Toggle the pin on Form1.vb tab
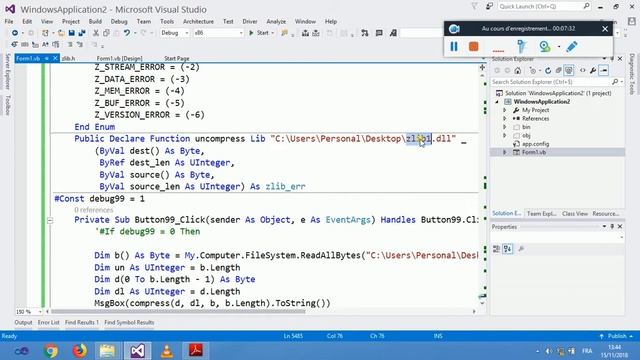Screen dimensions: 640x360 (x=47, y=58)
